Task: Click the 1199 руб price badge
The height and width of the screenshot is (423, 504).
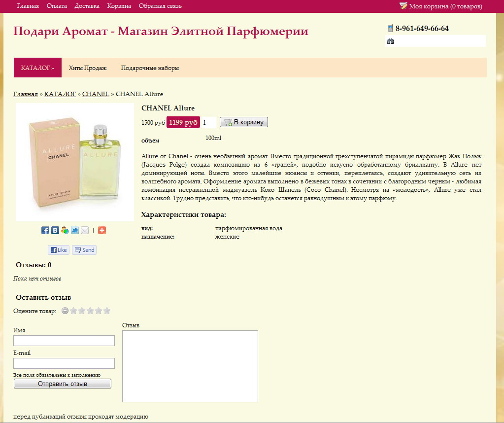Action: pos(183,122)
